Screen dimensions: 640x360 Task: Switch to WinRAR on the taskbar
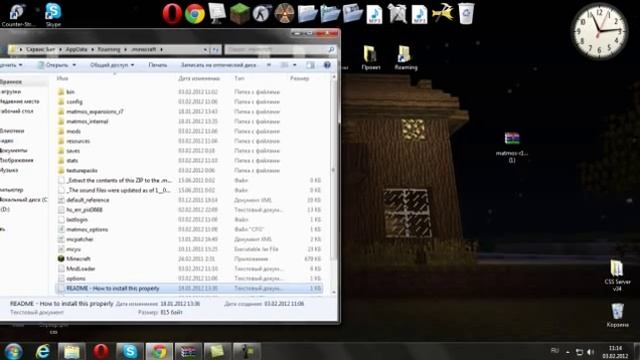click(188, 351)
